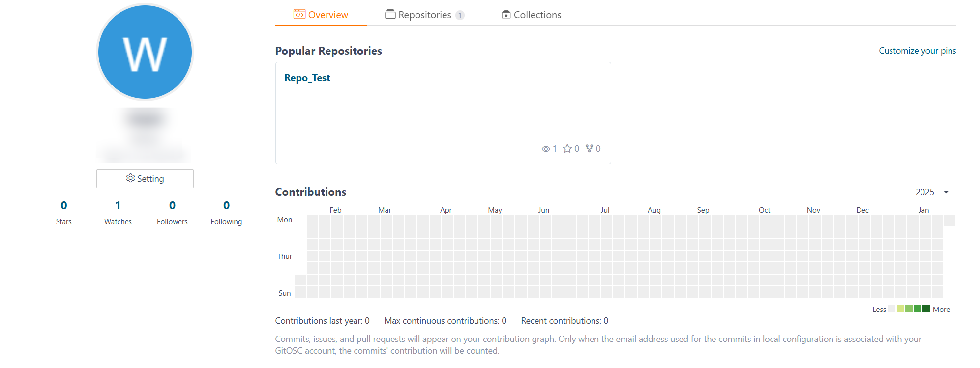Image resolution: width=980 pixels, height=368 pixels.
Task: Open the Following list
Action: coord(226,212)
